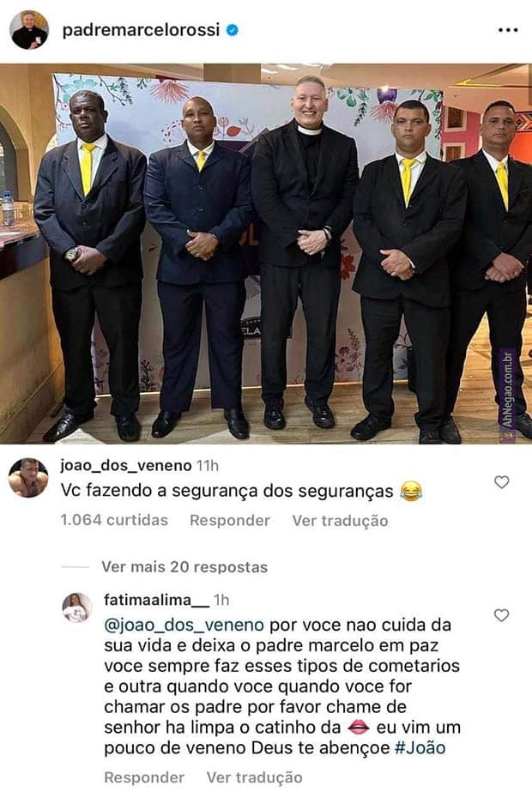Viewport: 532px width, 792px height.
Task: Click Responder under joao_dos_veneno's comment
Action: tap(230, 520)
